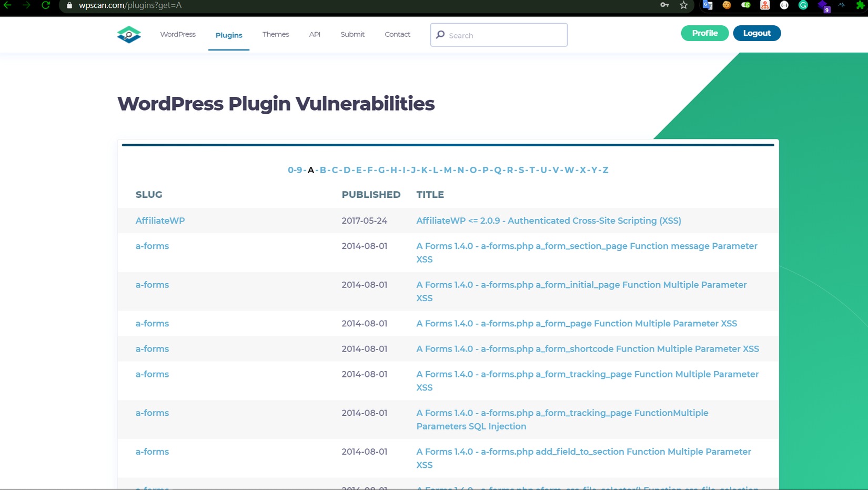
Task: Go to the API navigation item
Action: [x=315, y=35]
